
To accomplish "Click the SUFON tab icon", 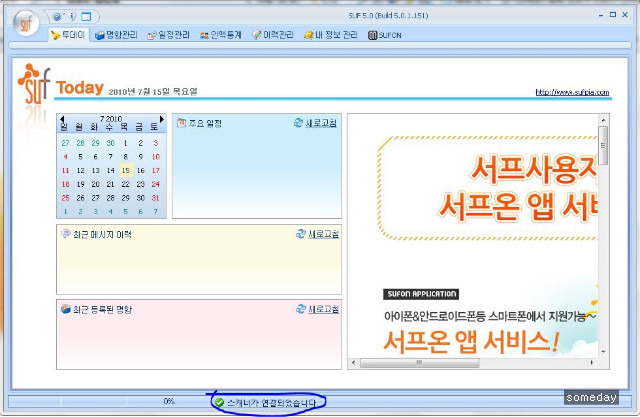I will (372, 35).
